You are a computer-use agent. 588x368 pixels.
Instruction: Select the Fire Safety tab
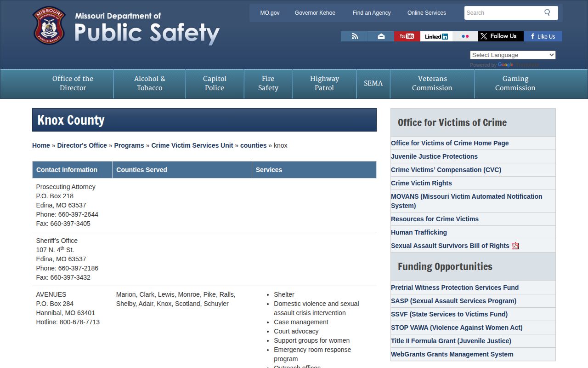point(268,84)
